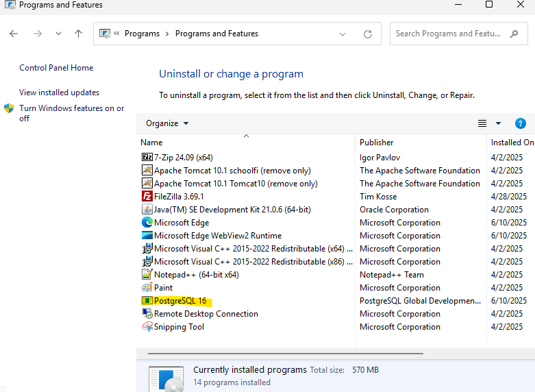Viewport: 535px width, 392px height.
Task: Click the Notepad++ program icon
Action: pos(147,274)
